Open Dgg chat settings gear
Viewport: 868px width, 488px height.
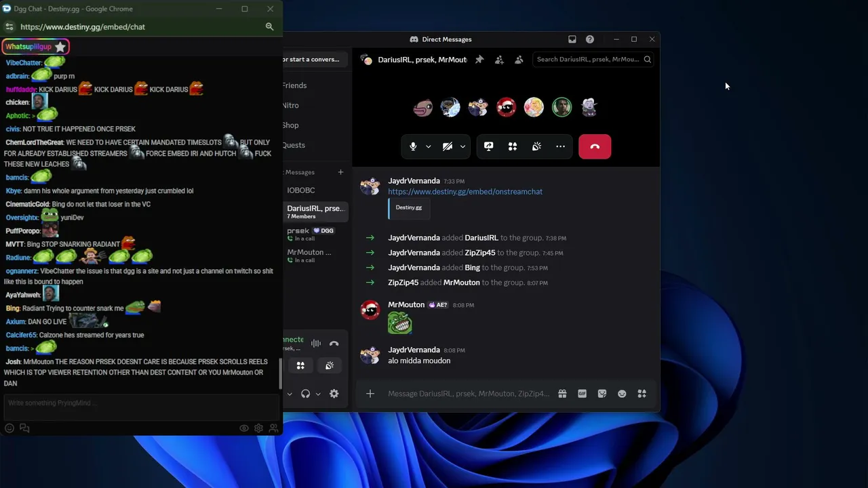point(258,428)
